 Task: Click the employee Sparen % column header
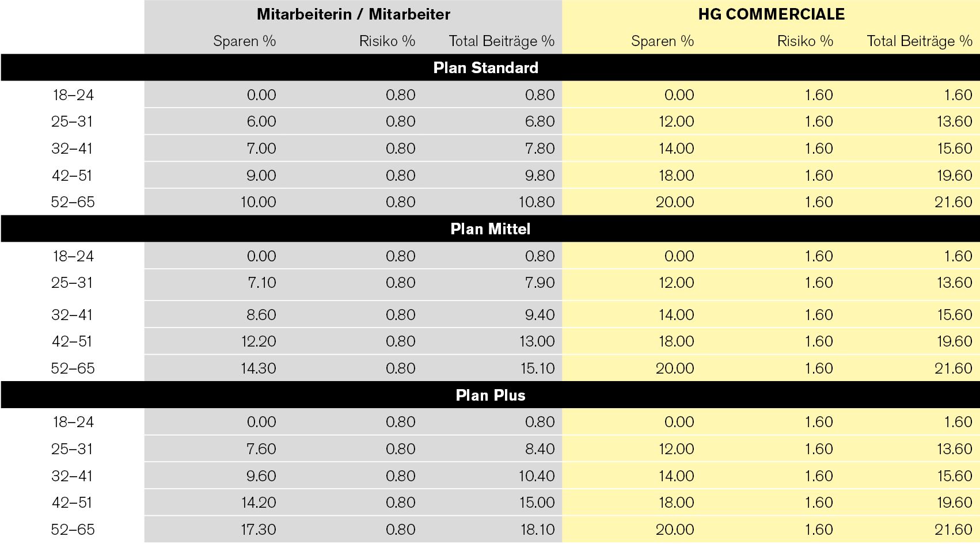[x=244, y=41]
